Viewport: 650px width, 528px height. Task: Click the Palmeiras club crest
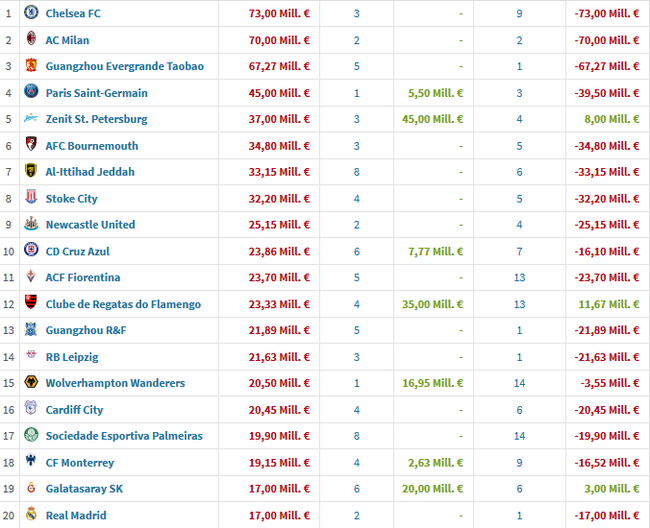click(x=31, y=434)
